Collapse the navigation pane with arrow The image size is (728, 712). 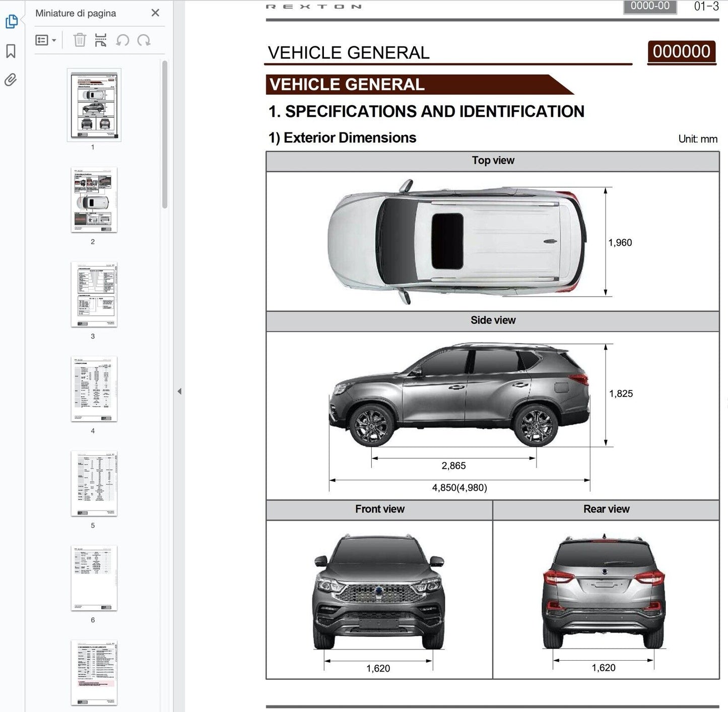tap(179, 391)
